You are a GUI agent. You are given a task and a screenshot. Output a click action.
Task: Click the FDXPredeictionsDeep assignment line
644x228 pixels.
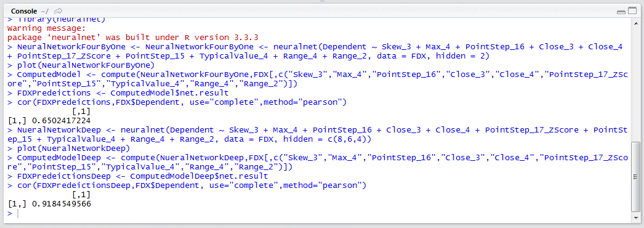click(x=137, y=176)
